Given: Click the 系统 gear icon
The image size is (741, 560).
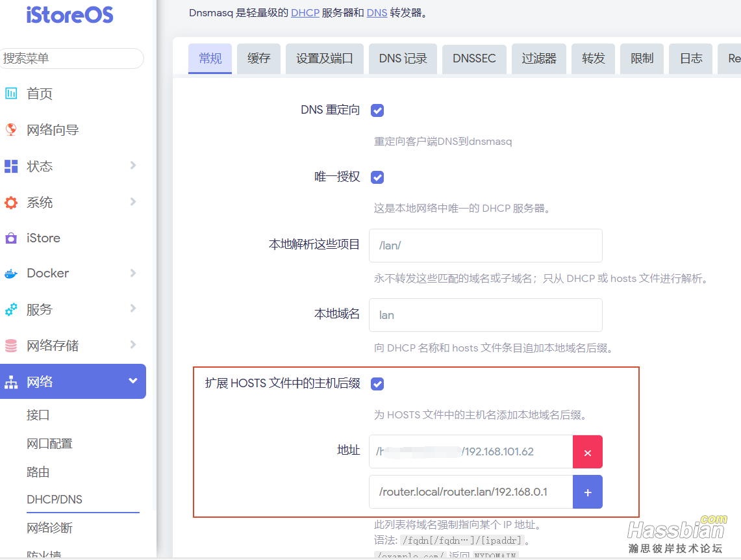Looking at the screenshot, I should click(11, 203).
